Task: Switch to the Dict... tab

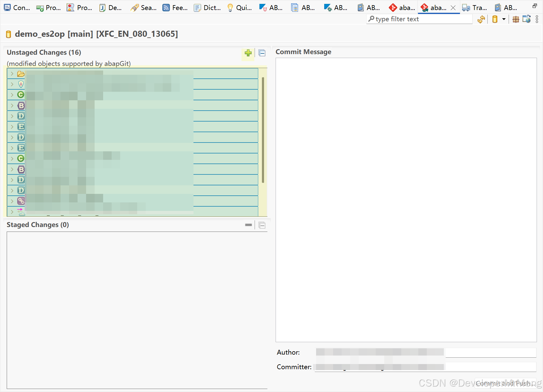Action: (x=207, y=8)
